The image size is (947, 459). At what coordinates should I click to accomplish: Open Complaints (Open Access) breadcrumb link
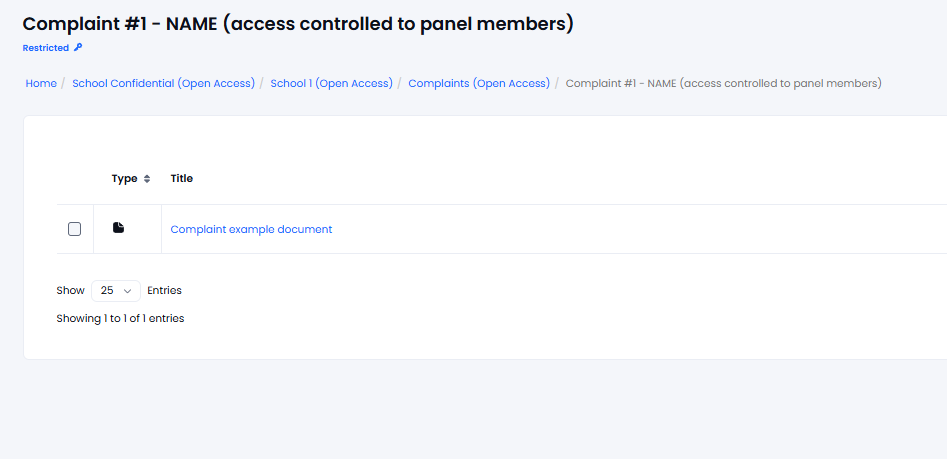coord(479,83)
